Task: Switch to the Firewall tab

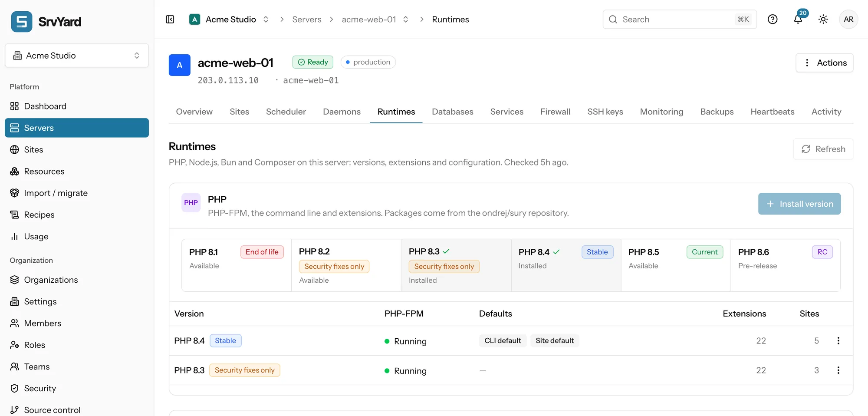Action: click(555, 112)
